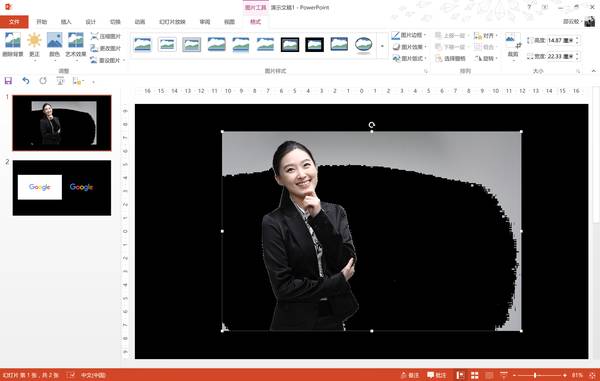The image size is (600, 381).
Task: Open Customize Quick Access Toolbar dropdown
Action: coord(93,81)
